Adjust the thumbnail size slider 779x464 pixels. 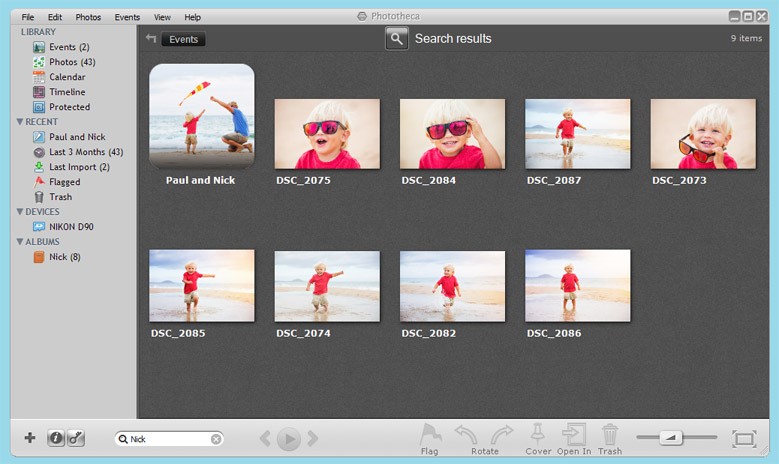(x=671, y=438)
